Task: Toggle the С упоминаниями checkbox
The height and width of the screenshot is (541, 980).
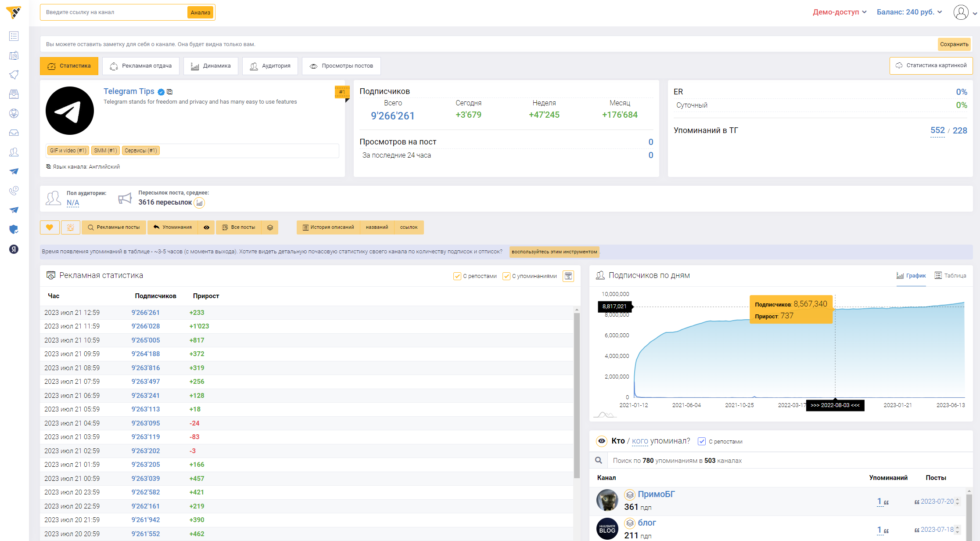Action: [x=506, y=276]
